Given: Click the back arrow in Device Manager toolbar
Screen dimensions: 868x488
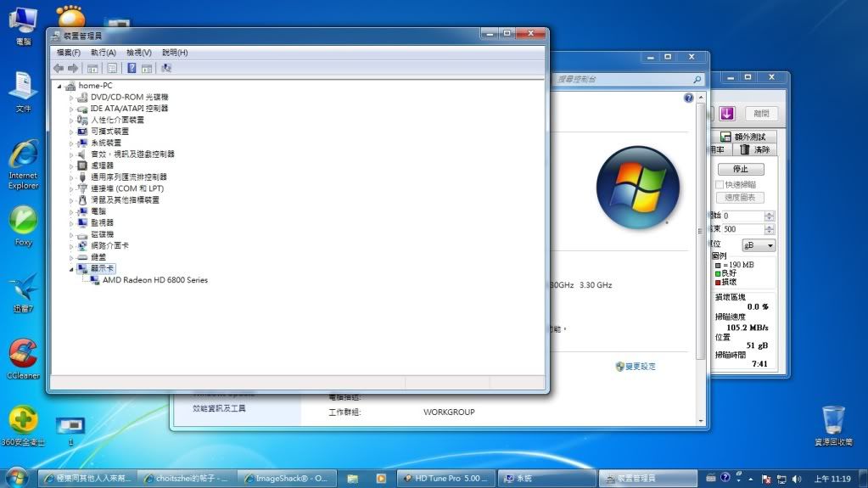Looking at the screenshot, I should point(58,68).
